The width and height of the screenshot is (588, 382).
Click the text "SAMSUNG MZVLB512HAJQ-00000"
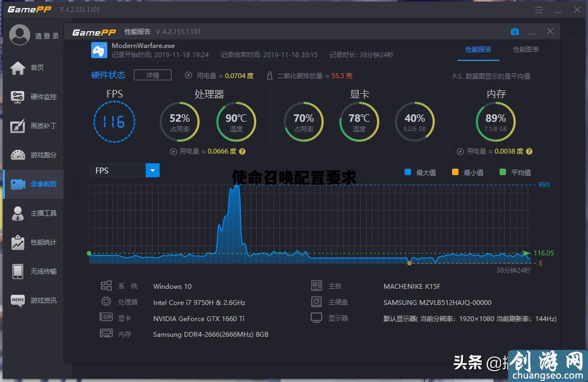click(x=437, y=303)
